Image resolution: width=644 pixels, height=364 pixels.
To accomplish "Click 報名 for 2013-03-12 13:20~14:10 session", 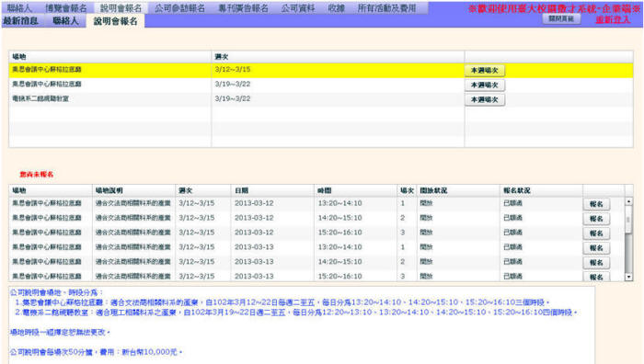I will (x=596, y=204).
